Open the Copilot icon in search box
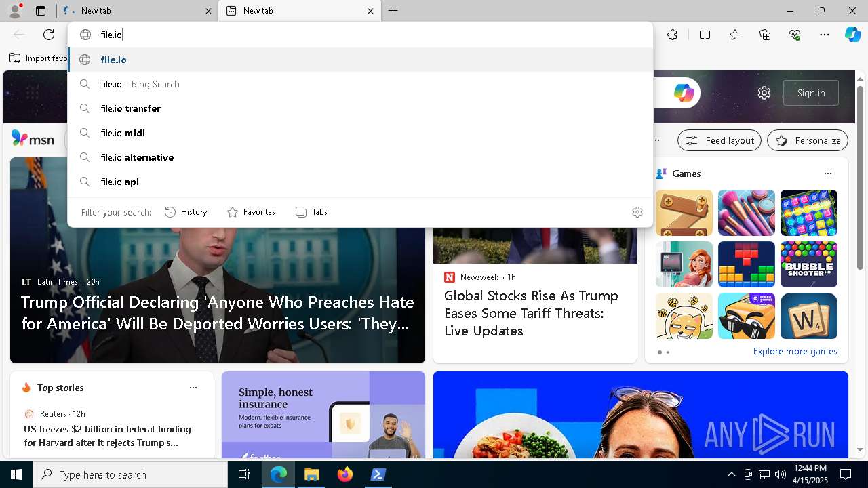The image size is (868, 488). pyautogui.click(x=684, y=93)
